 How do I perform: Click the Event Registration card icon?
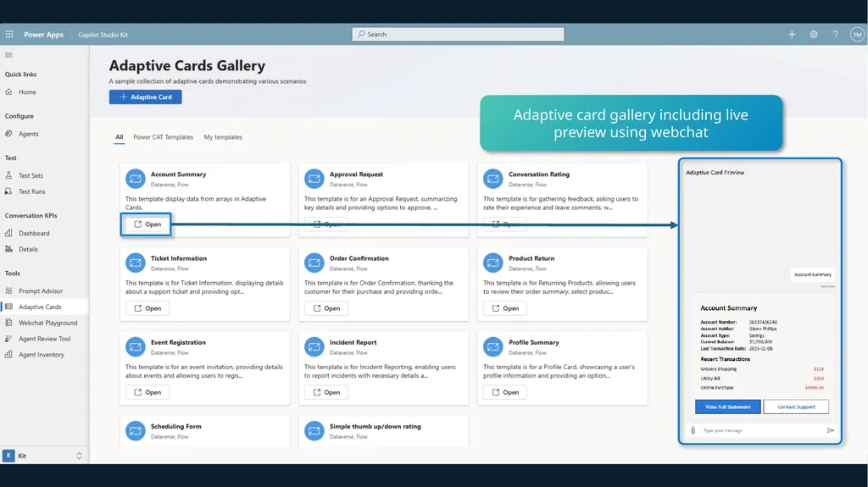[x=135, y=347]
